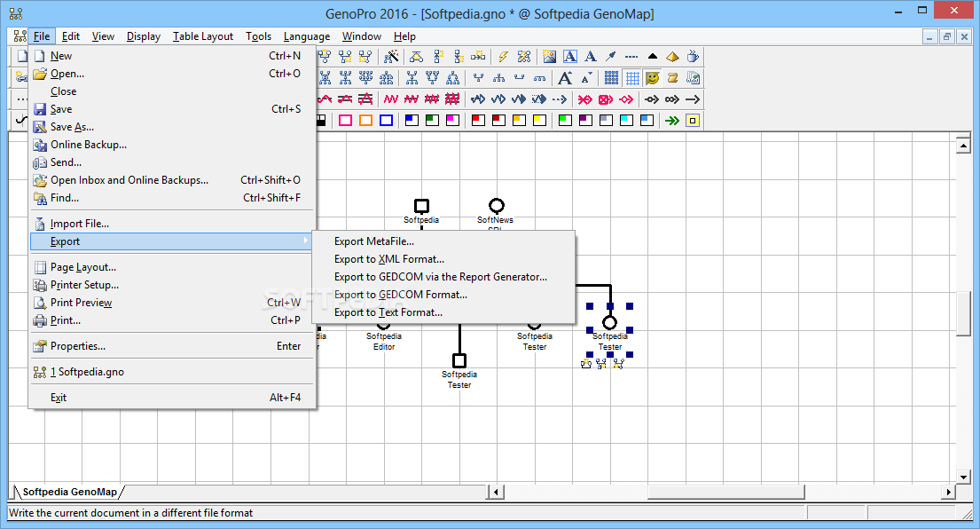Select the purple corner fill color swatch
The height and width of the screenshot is (529, 980).
coord(585,121)
